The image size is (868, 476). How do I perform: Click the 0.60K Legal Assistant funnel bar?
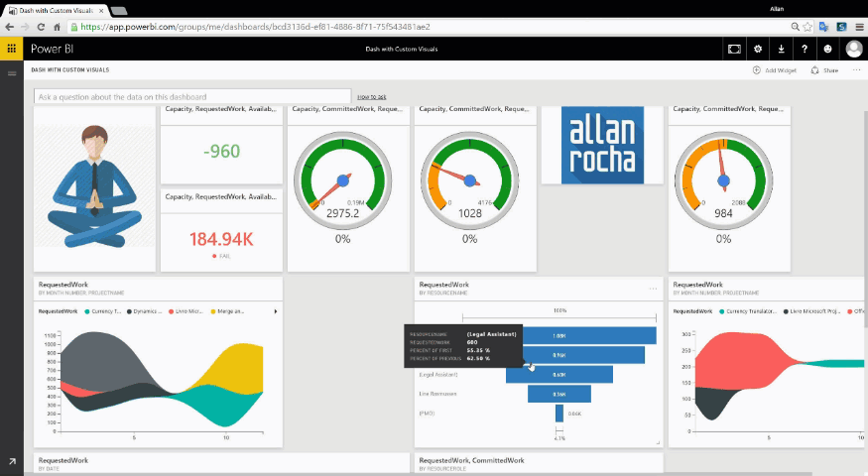[x=559, y=374]
